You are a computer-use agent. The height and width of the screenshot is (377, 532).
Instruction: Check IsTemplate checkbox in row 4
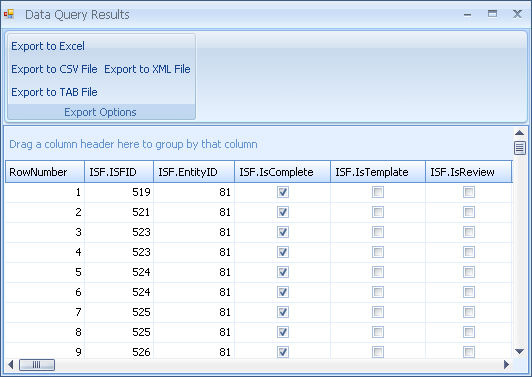click(378, 252)
